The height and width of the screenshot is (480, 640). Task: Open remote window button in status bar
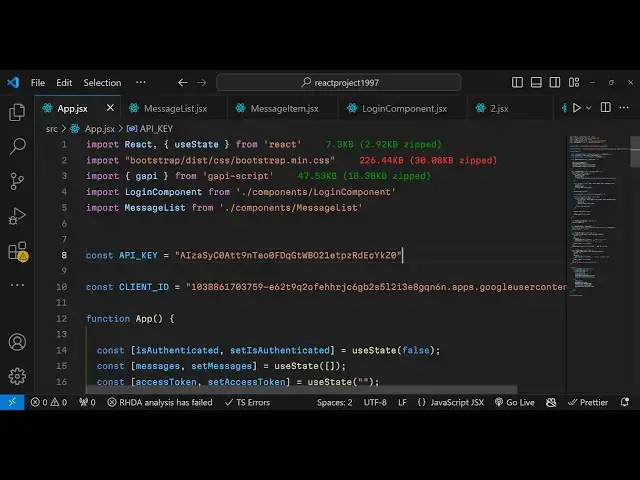coord(12,402)
